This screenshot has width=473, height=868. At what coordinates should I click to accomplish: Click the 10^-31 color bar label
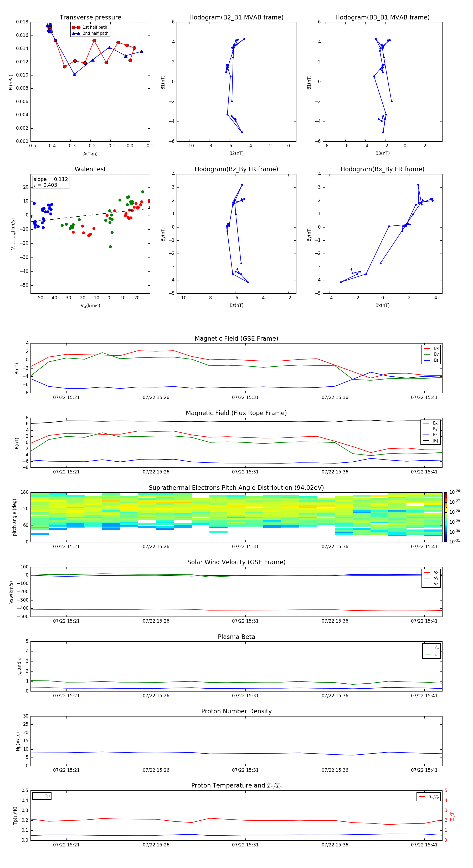click(x=455, y=542)
